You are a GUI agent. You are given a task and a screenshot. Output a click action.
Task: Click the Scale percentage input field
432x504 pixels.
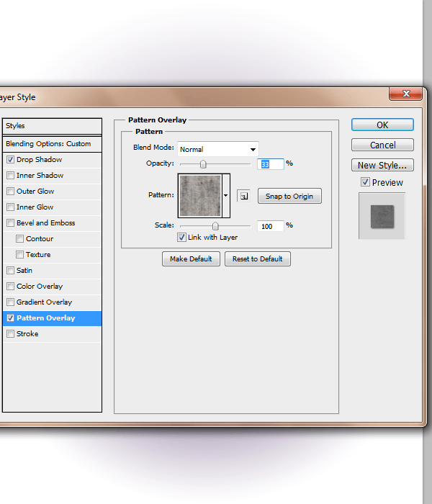(x=270, y=226)
